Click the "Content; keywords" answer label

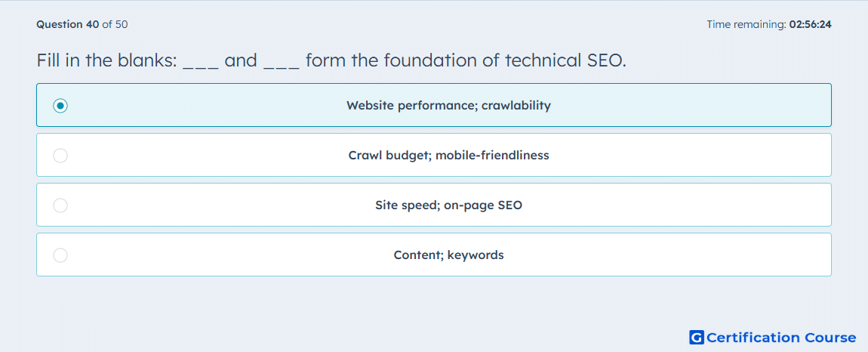(448, 255)
